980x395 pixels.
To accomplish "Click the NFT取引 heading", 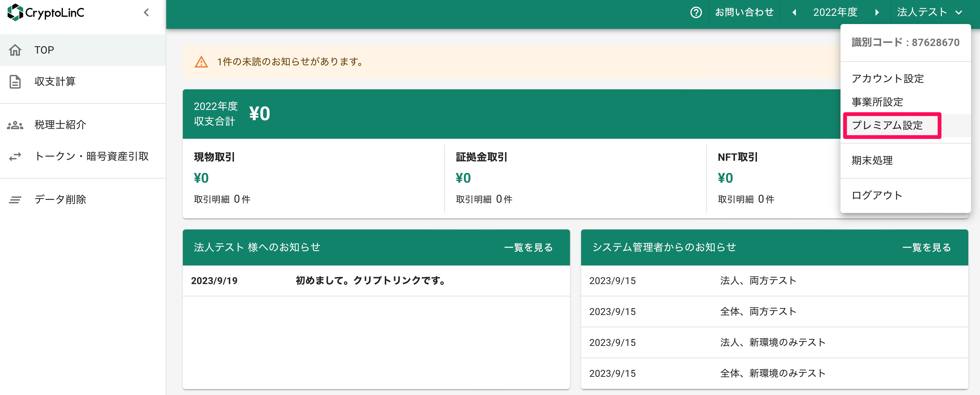I will pos(737,157).
